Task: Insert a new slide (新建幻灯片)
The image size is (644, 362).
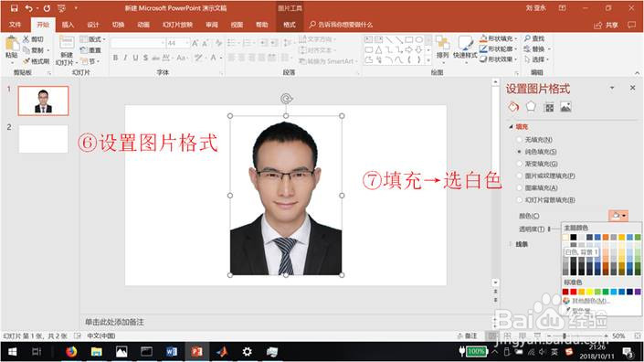Action: click(66, 51)
